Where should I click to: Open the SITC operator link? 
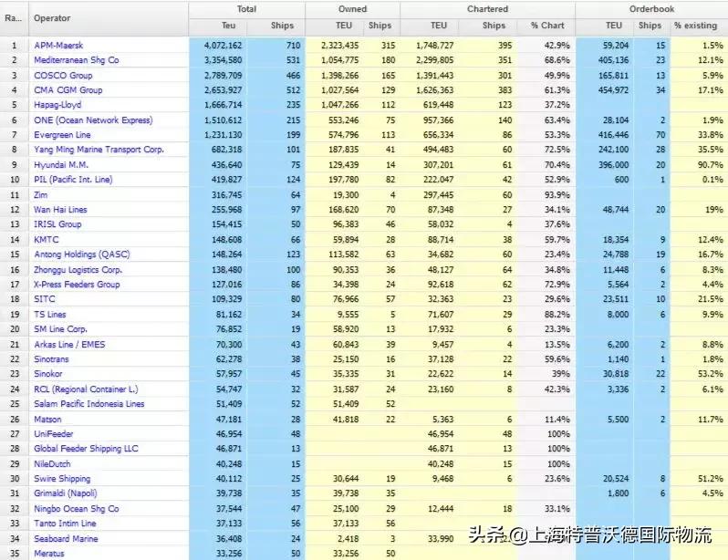[x=45, y=299]
